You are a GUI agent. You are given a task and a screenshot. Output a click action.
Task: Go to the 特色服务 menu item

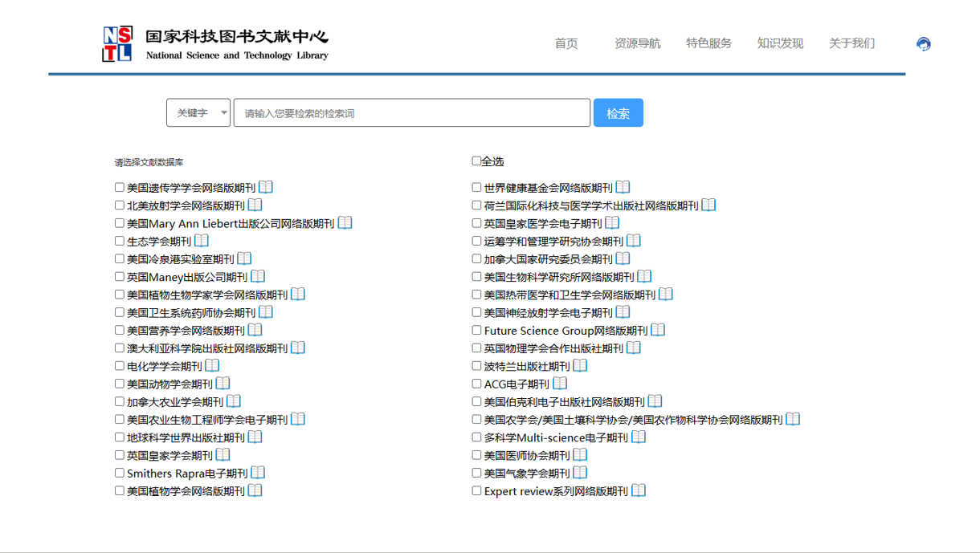[x=708, y=43]
